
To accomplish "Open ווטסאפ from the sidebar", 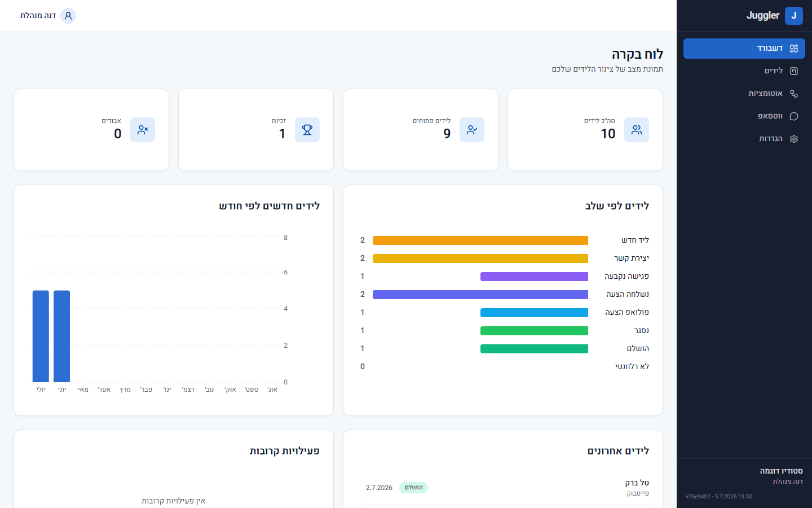I will point(744,116).
